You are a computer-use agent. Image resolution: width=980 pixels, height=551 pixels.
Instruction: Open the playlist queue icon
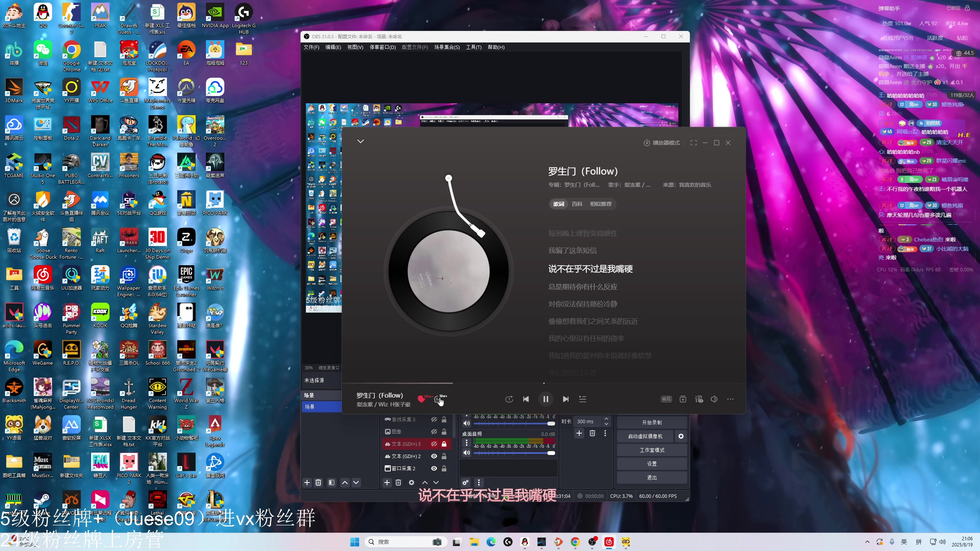(583, 399)
